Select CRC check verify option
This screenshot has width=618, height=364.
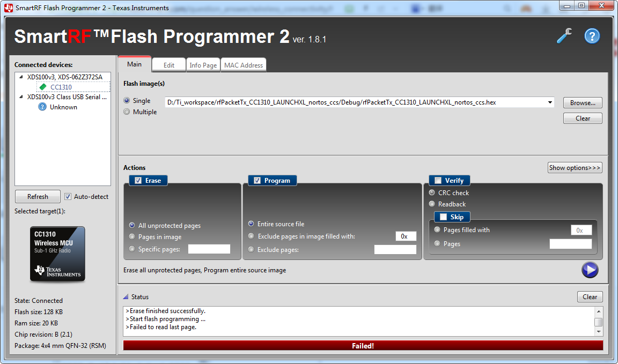[432, 192]
